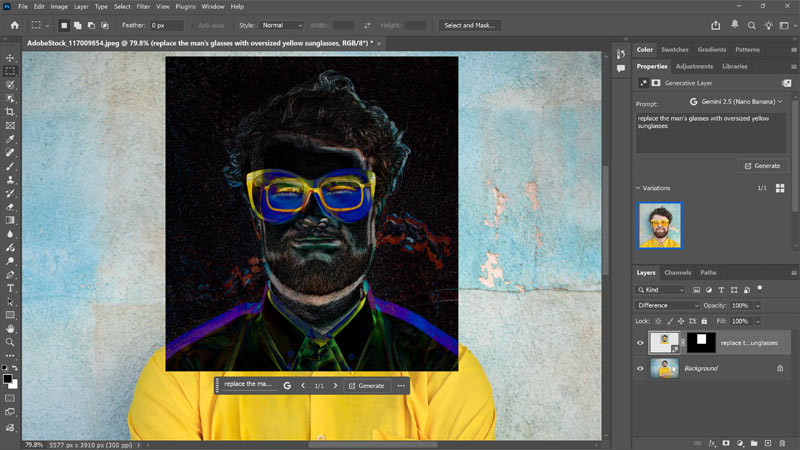This screenshot has height=450, width=800.
Task: Open the Filter menu
Action: click(143, 7)
